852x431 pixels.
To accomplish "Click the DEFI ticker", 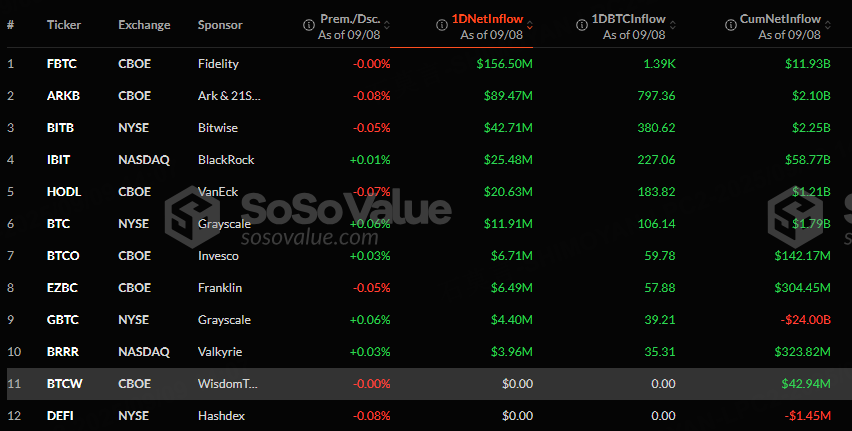I will point(59,416).
